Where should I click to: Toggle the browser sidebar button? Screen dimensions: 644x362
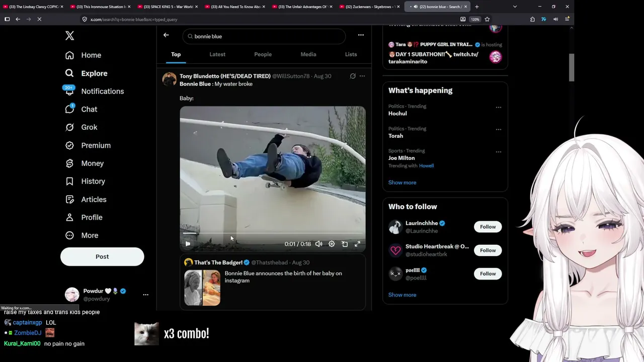click(x=7, y=19)
